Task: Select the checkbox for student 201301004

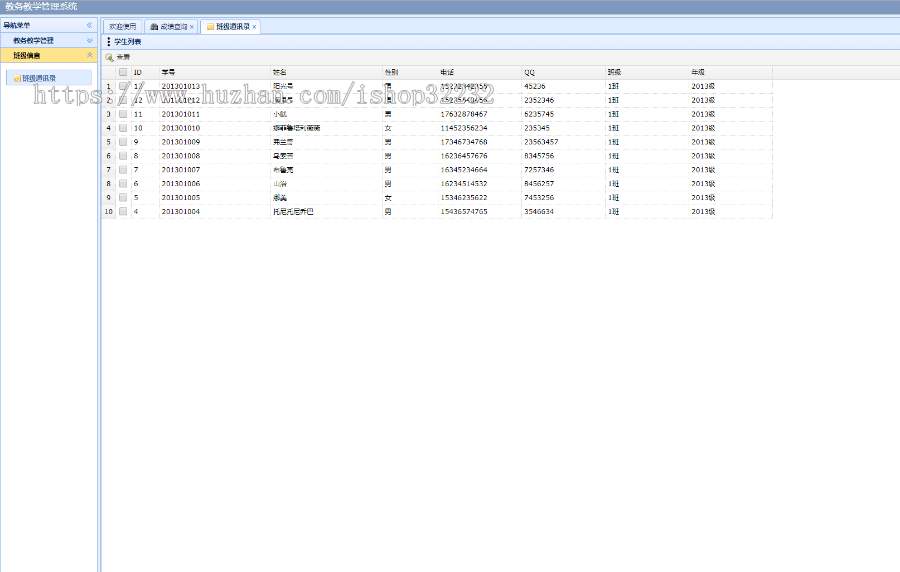Action: [123, 212]
